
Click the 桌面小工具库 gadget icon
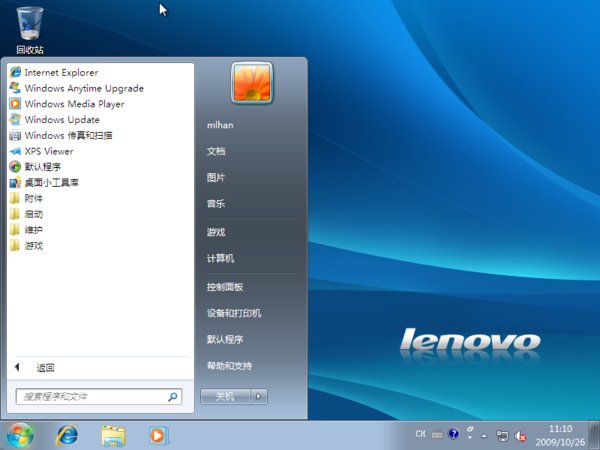click(15, 183)
